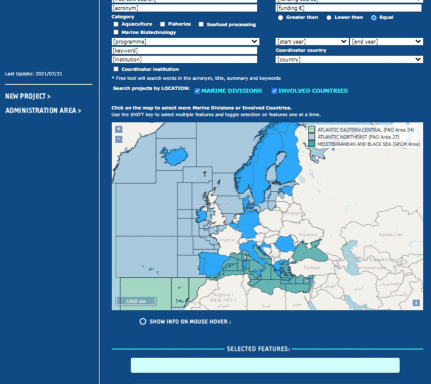Screen dimensions: 431x384
Task: Click the Selected Features text box
Action: [x=265, y=365]
